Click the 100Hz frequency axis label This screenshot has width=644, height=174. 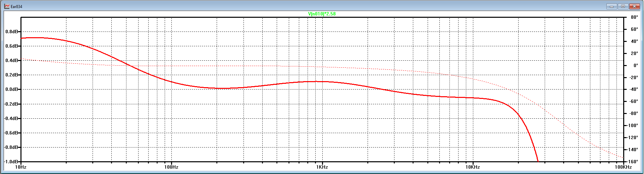click(x=171, y=167)
